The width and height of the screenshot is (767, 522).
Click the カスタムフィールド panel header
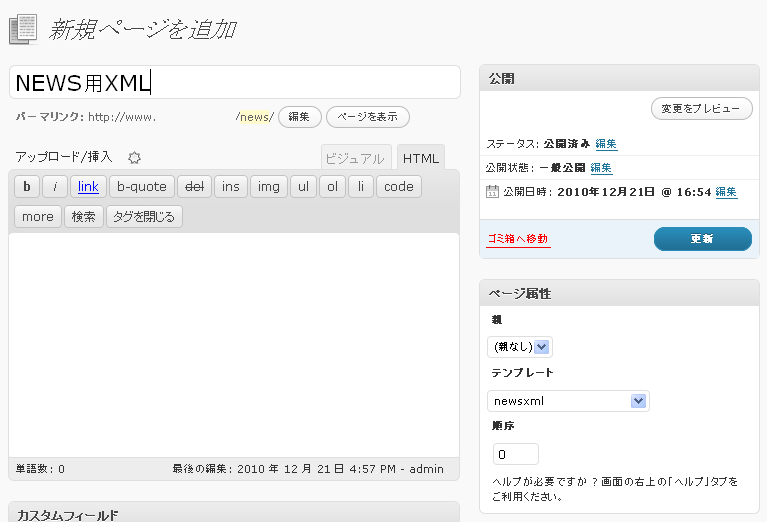234,513
